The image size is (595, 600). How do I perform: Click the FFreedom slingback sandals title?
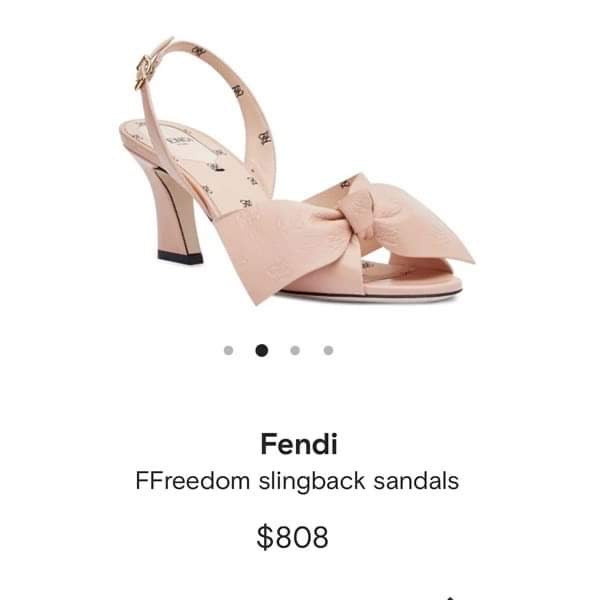tap(297, 481)
